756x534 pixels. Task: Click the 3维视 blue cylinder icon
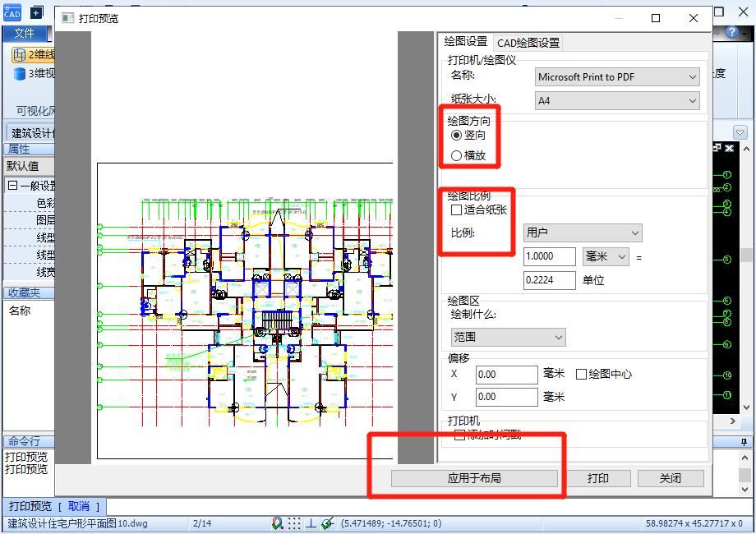click(20, 74)
